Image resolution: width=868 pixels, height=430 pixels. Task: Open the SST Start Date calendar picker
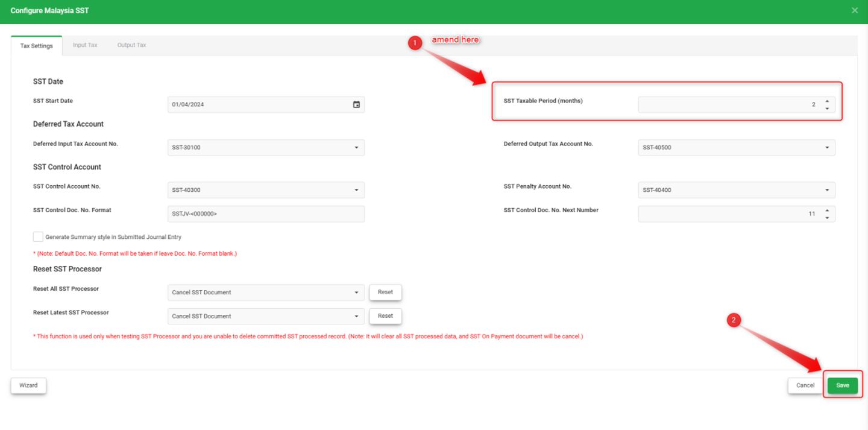pos(356,104)
